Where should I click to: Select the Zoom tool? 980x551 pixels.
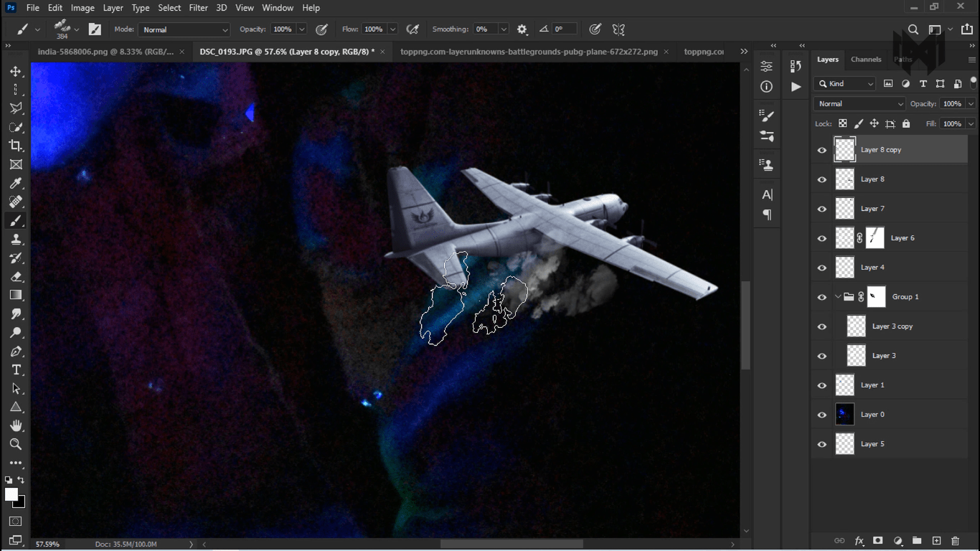coord(16,445)
